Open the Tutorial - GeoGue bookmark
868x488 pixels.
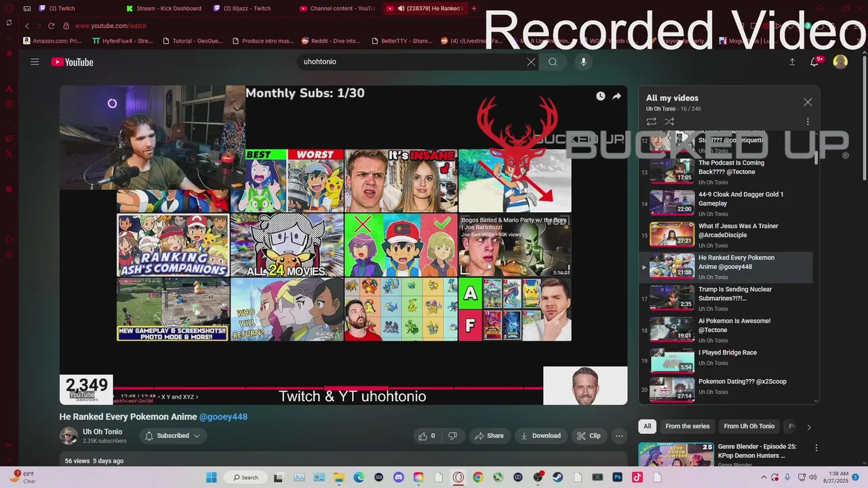tap(193, 41)
